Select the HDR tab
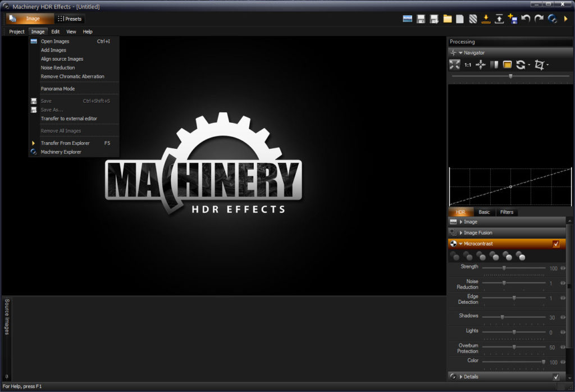The image size is (575, 392). click(460, 212)
